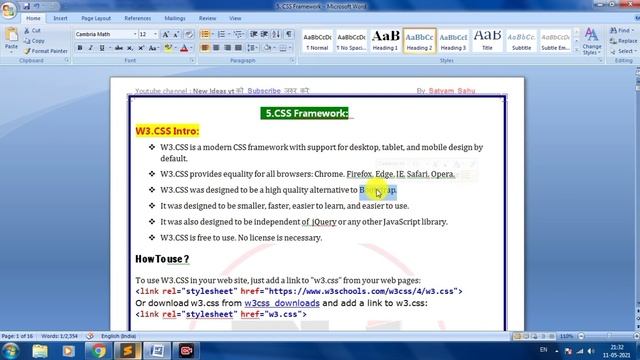Open the font name dropdown Cambria Math
Image resolution: width=640 pixels, height=360 pixels.
tap(135, 34)
